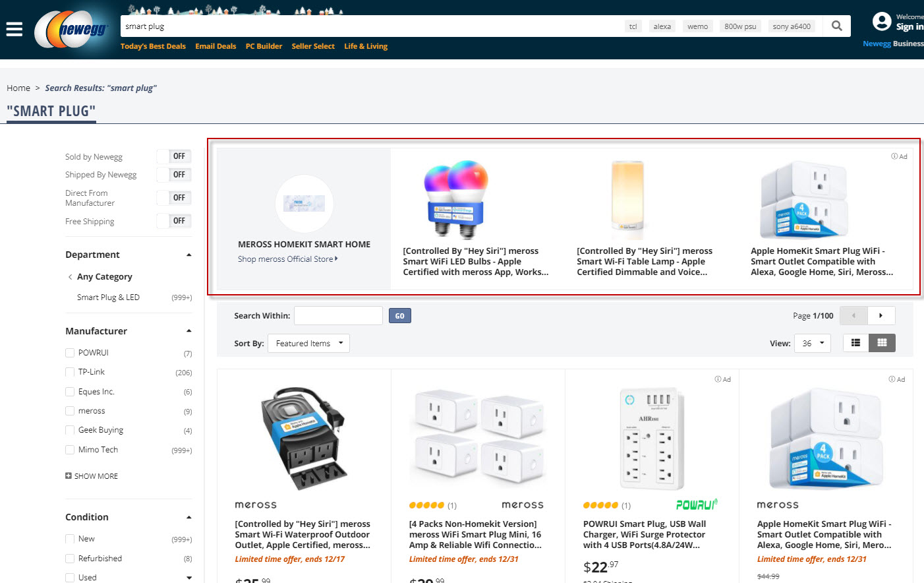
Task: Click the Sign in user avatar icon
Action: point(882,22)
